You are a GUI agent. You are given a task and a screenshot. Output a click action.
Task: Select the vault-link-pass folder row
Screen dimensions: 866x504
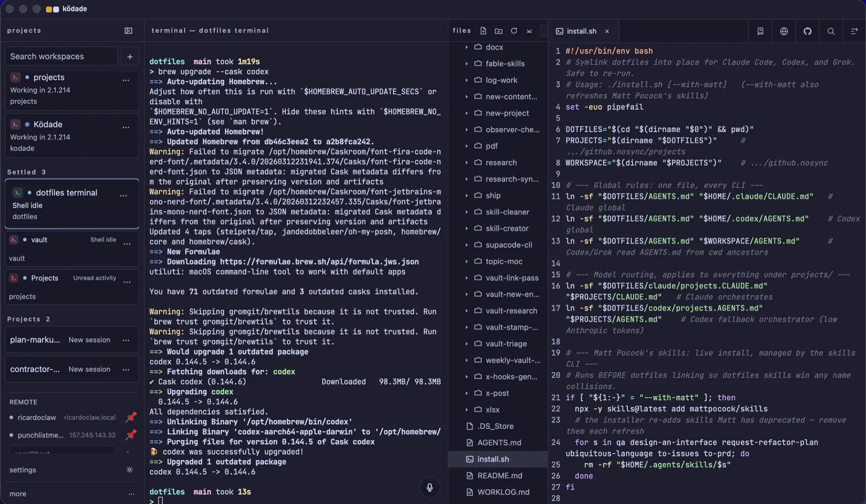[497, 278]
